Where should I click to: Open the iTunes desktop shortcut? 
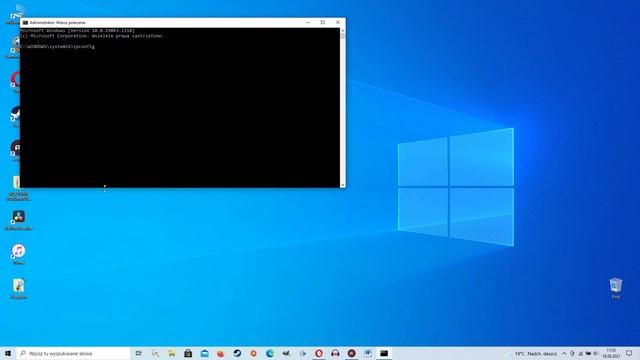18,254
